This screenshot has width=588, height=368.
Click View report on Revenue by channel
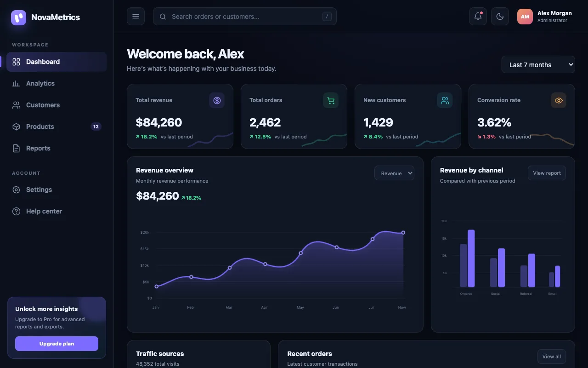point(547,173)
